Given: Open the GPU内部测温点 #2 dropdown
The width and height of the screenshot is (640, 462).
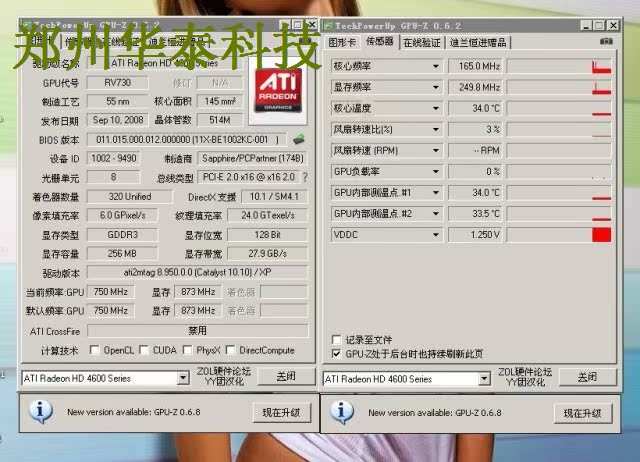Looking at the screenshot, I should 436,213.
